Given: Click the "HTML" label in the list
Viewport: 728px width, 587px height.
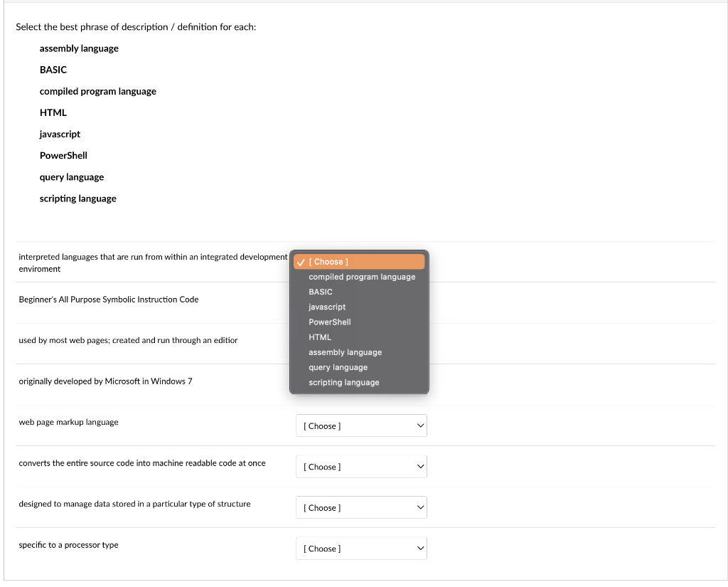Looking at the screenshot, I should tap(53, 112).
